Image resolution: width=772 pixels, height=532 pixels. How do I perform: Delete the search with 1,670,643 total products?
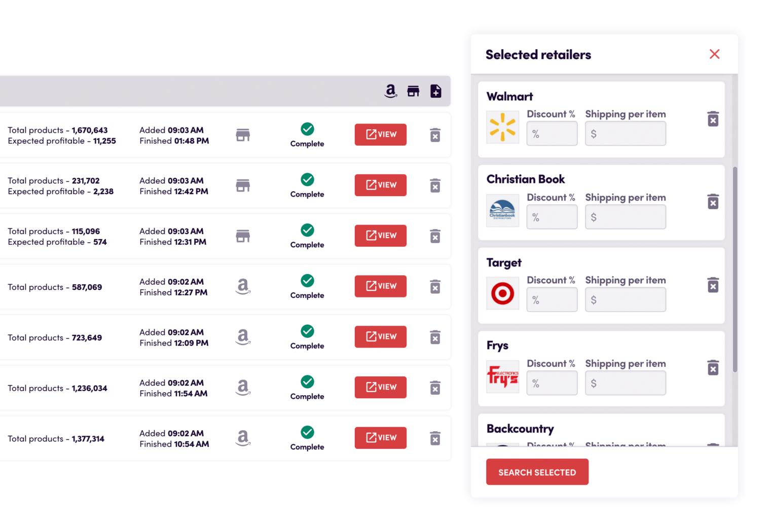435,135
